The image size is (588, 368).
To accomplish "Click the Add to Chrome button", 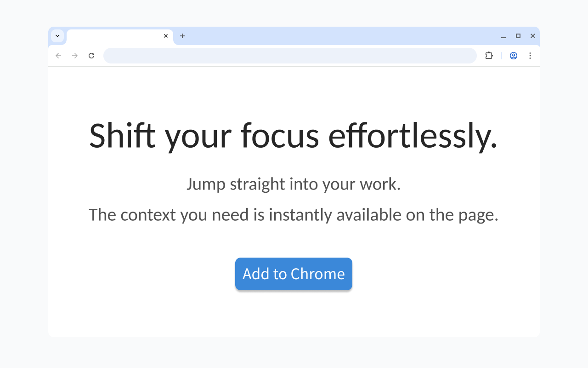I will coord(294,274).
